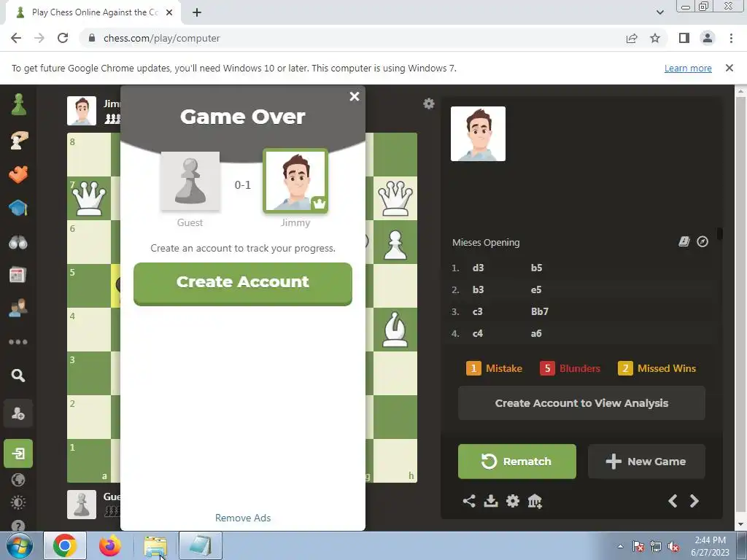Click the bank-with-plus icon in game panel
Image resolution: width=747 pixels, height=560 pixels.
535,501
